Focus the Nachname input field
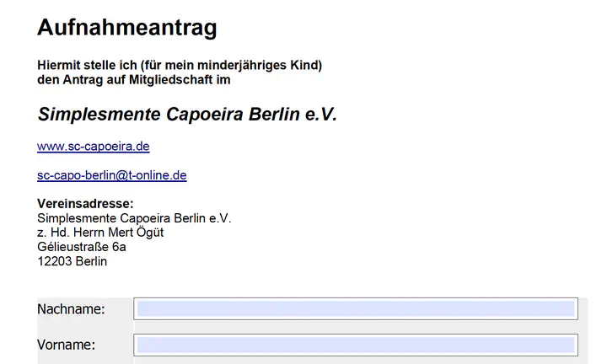The height and width of the screenshot is (364, 607). coord(356,308)
